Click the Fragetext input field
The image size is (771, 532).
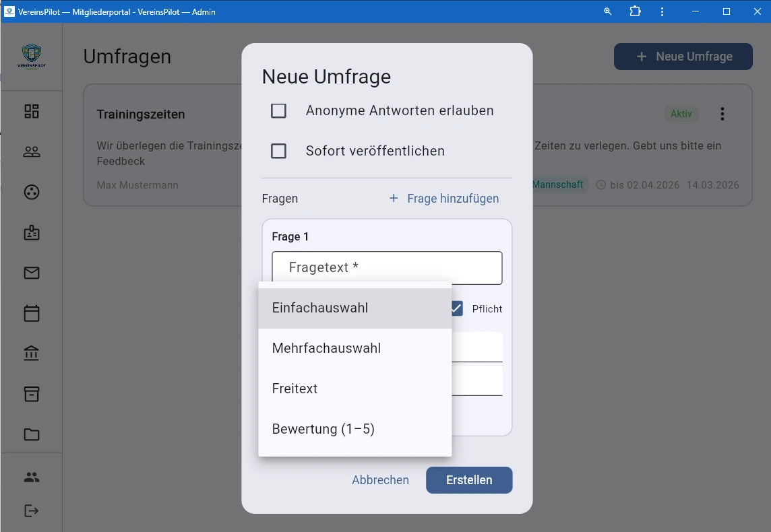click(x=387, y=267)
